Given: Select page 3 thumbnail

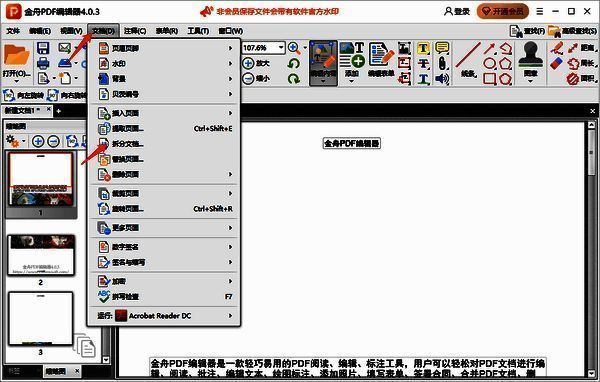Looking at the screenshot, I should pyautogui.click(x=41, y=318).
